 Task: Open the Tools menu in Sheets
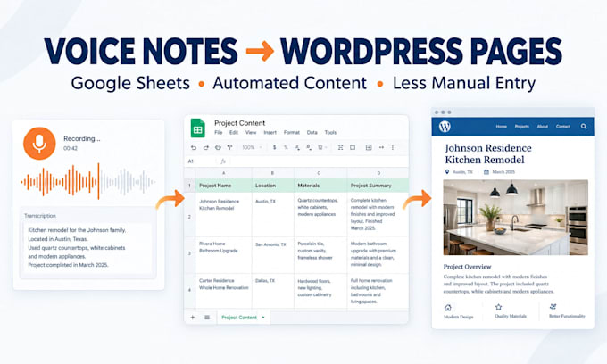[x=330, y=132]
